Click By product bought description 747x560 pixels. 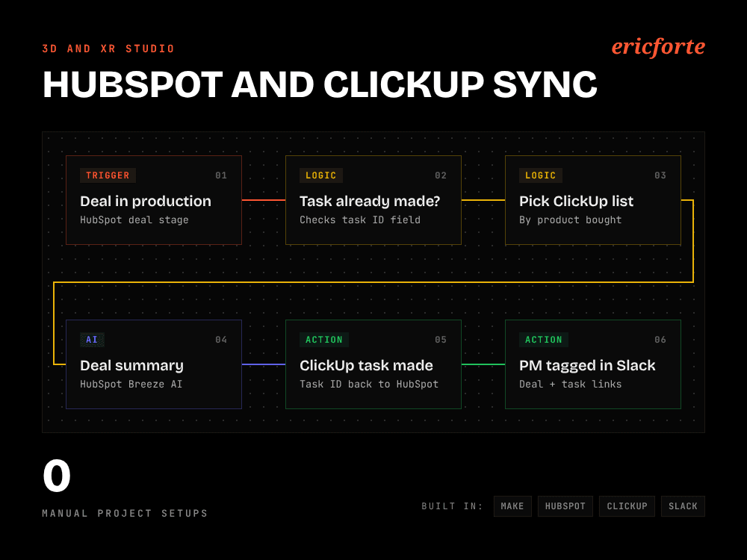570,220
